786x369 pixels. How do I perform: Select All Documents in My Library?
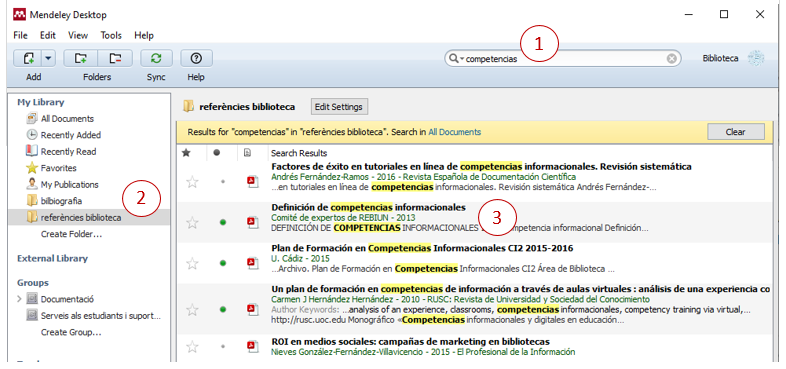point(67,119)
